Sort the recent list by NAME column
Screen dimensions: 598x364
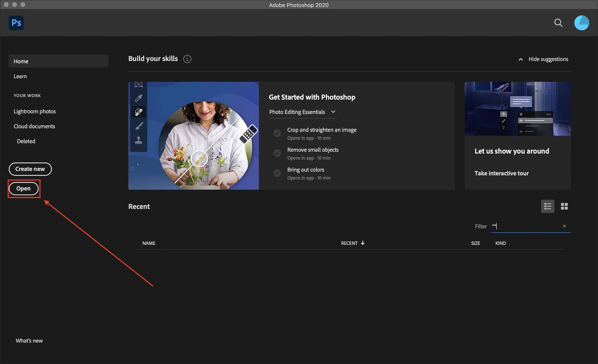(149, 243)
